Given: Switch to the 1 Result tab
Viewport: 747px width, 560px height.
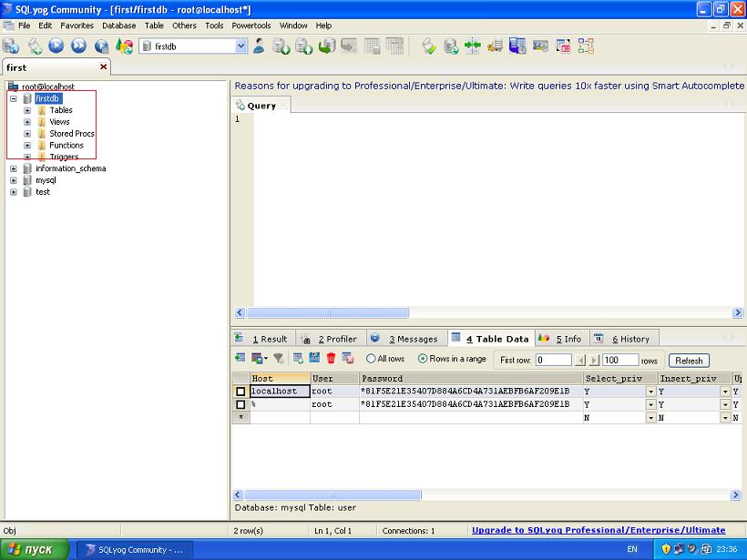Looking at the screenshot, I should click(263, 339).
